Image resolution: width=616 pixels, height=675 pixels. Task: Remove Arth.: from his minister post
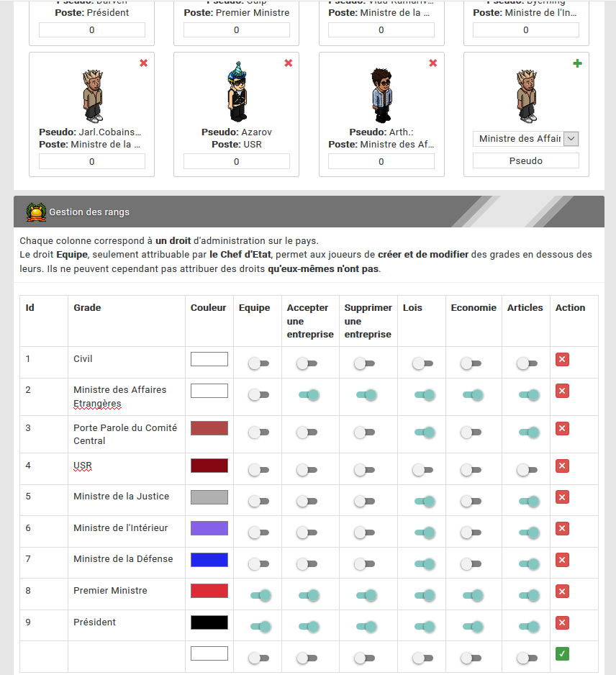(433, 63)
